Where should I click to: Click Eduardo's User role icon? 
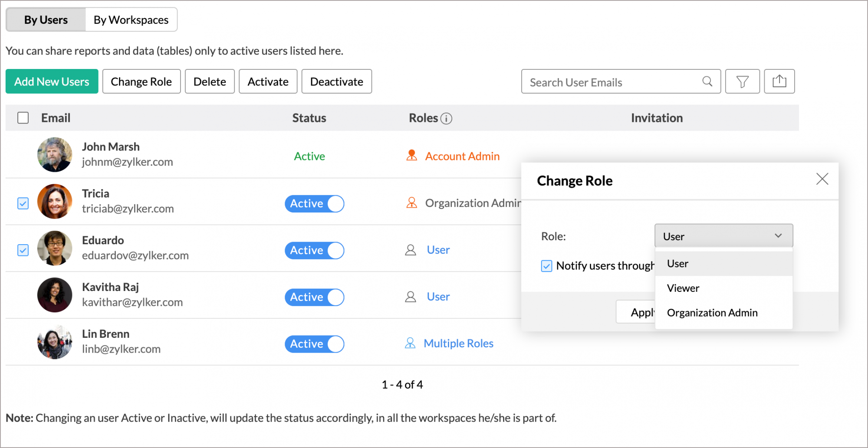click(411, 250)
